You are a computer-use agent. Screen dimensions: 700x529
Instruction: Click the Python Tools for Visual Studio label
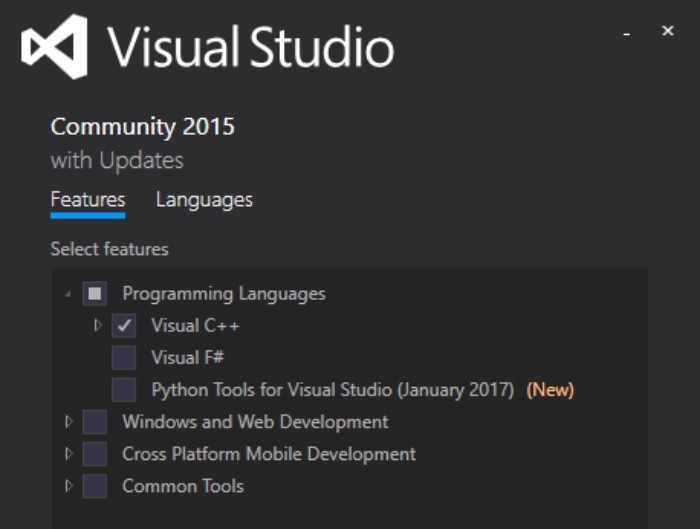point(333,390)
